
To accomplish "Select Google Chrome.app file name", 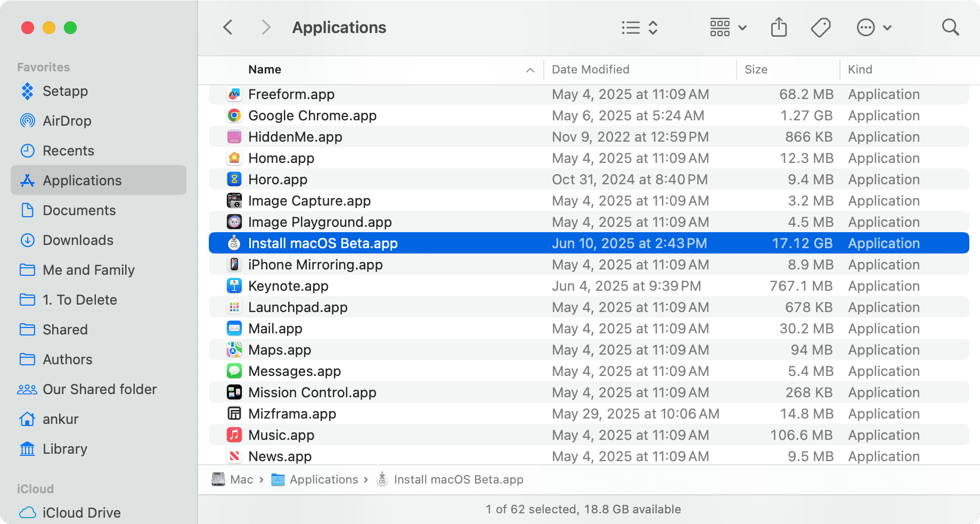I will tap(312, 116).
